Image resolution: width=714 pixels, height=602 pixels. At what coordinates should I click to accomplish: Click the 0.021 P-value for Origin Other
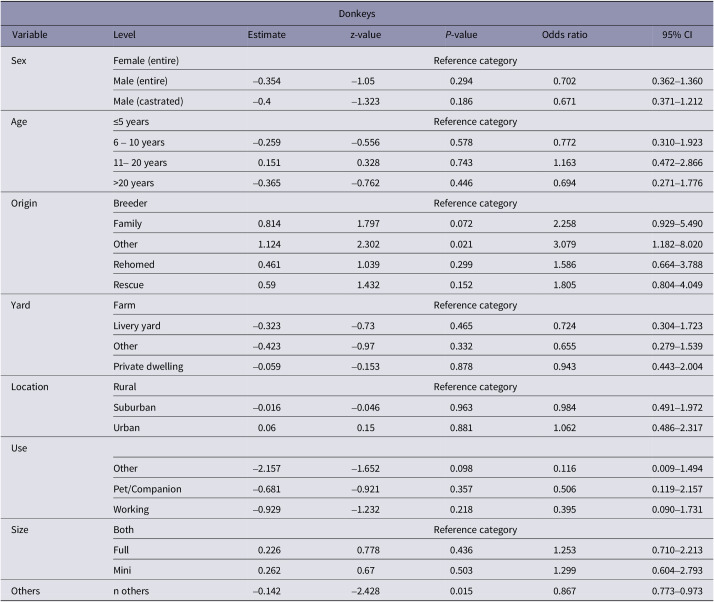pyautogui.click(x=461, y=244)
